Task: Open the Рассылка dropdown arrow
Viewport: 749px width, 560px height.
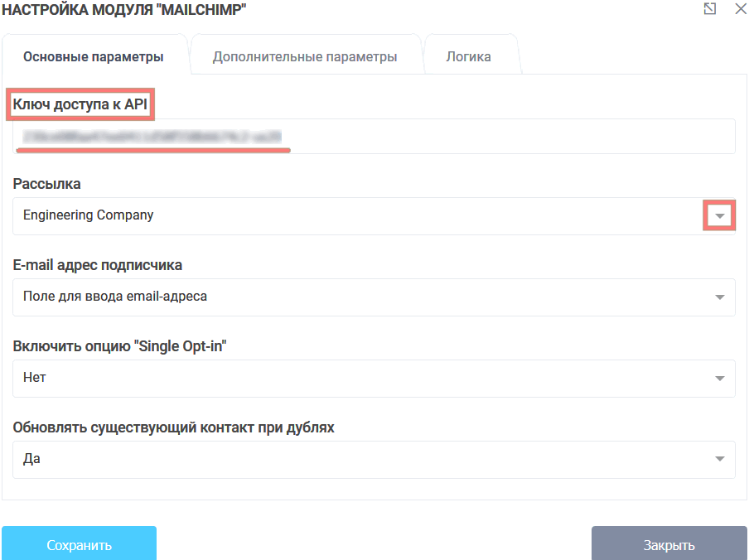Action: (718, 215)
